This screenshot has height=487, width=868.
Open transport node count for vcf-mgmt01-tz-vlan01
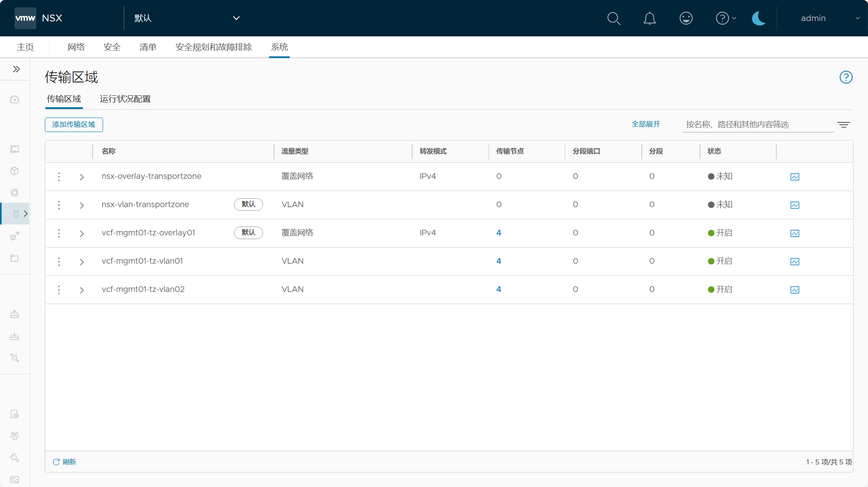[x=499, y=261]
